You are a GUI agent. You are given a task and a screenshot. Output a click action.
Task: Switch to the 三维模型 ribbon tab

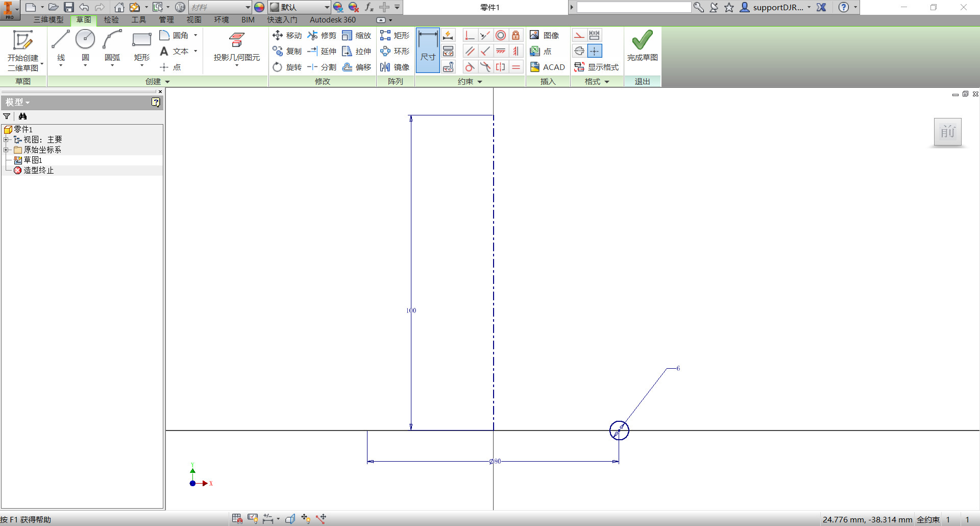coord(49,20)
